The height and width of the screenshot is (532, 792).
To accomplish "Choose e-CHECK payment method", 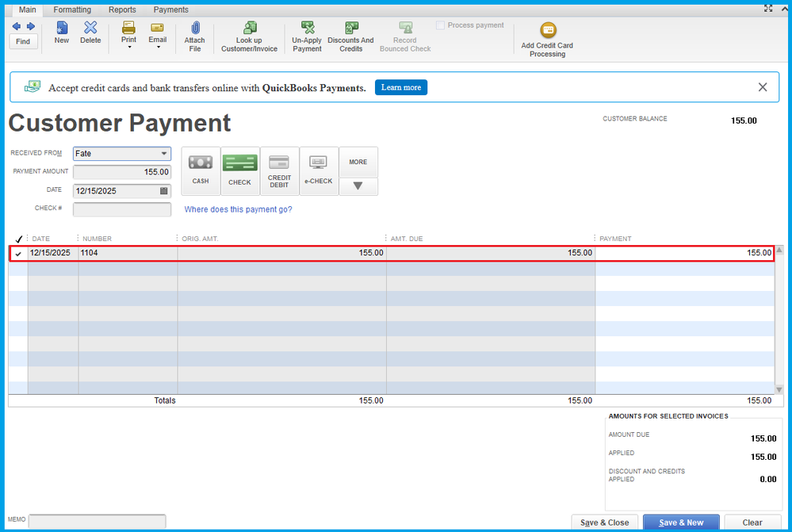I will (x=319, y=170).
